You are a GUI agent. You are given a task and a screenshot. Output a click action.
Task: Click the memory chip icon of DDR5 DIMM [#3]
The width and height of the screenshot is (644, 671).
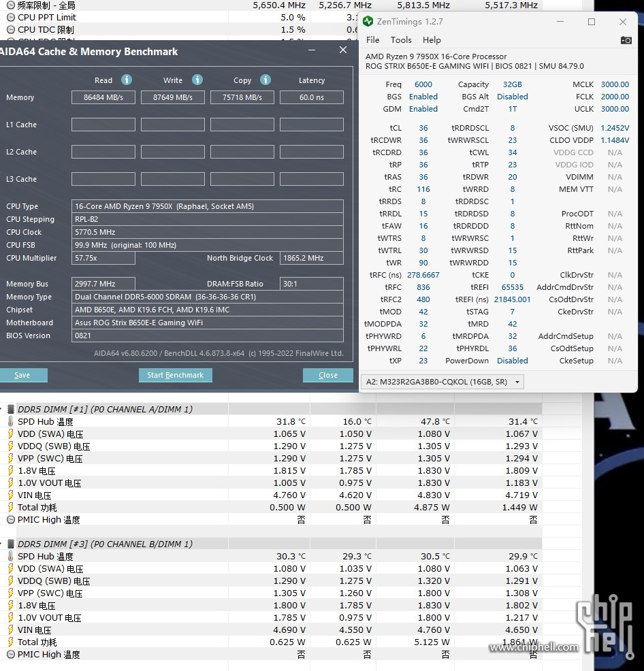[x=11, y=544]
